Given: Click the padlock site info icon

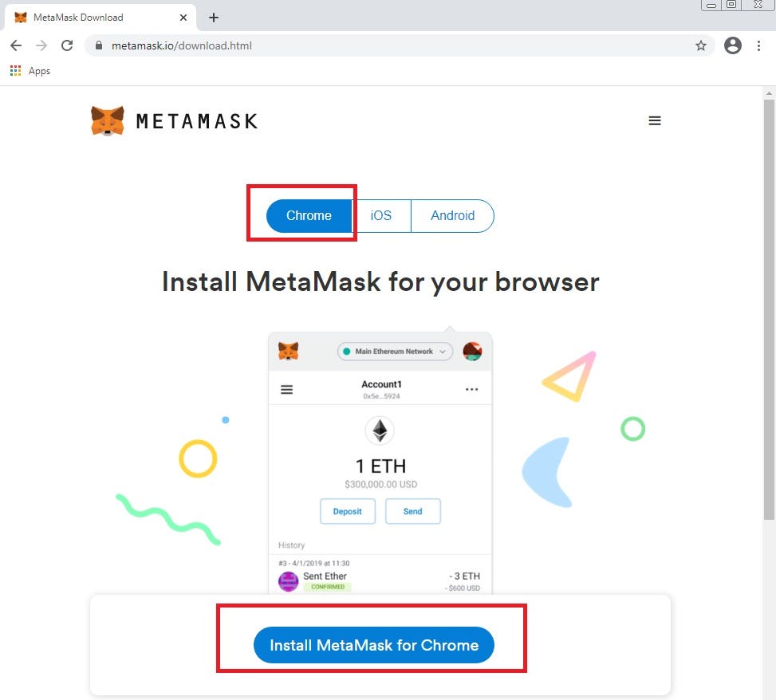Looking at the screenshot, I should point(98,45).
